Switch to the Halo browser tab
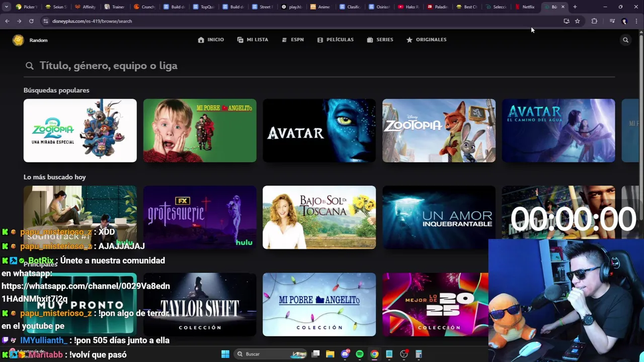The width and height of the screenshot is (644, 362). point(408,7)
